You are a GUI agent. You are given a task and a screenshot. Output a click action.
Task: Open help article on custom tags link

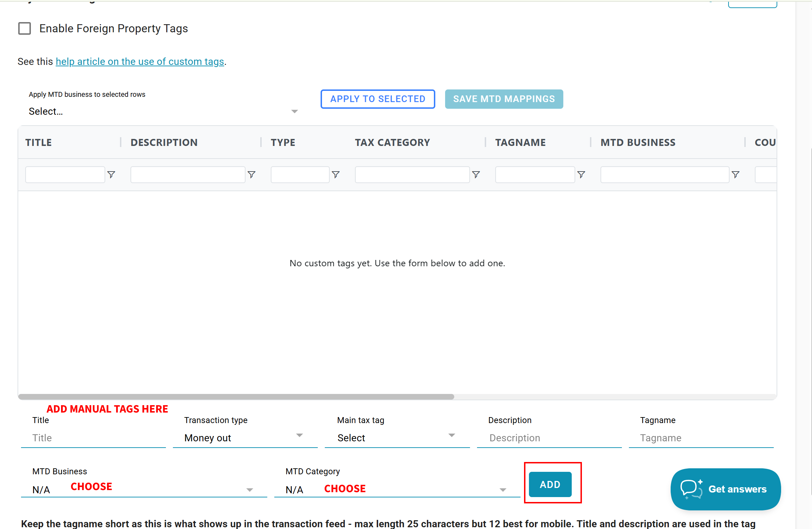coord(140,61)
